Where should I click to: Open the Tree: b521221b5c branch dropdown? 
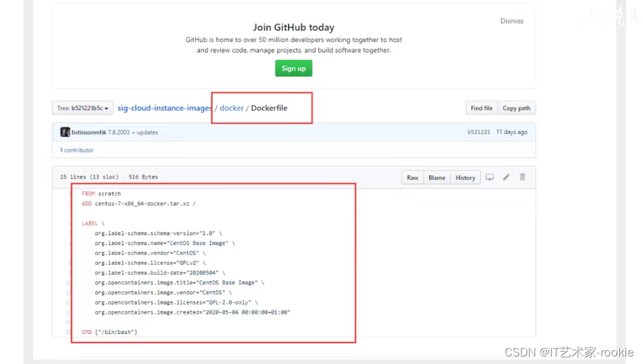(x=83, y=108)
